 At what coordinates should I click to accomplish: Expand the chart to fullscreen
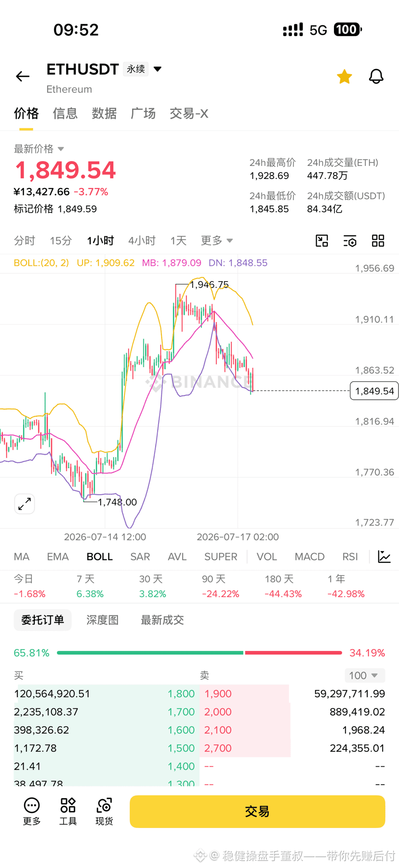pyautogui.click(x=25, y=504)
